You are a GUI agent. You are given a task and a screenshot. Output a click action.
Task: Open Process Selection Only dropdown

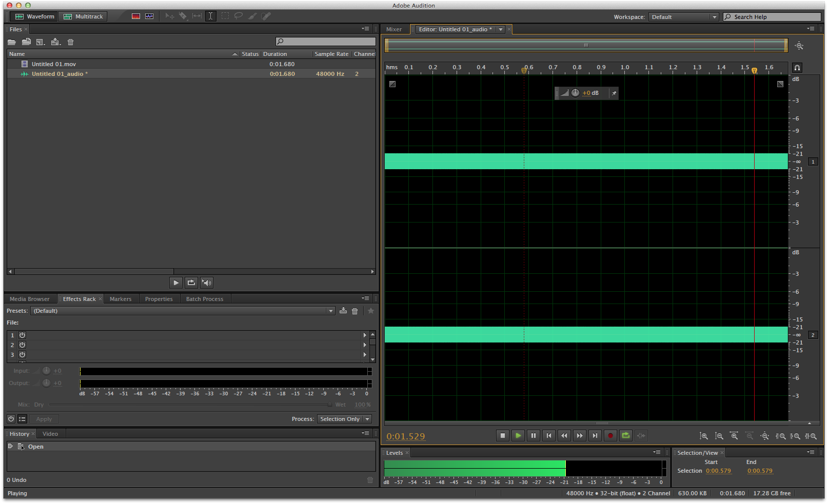click(344, 419)
